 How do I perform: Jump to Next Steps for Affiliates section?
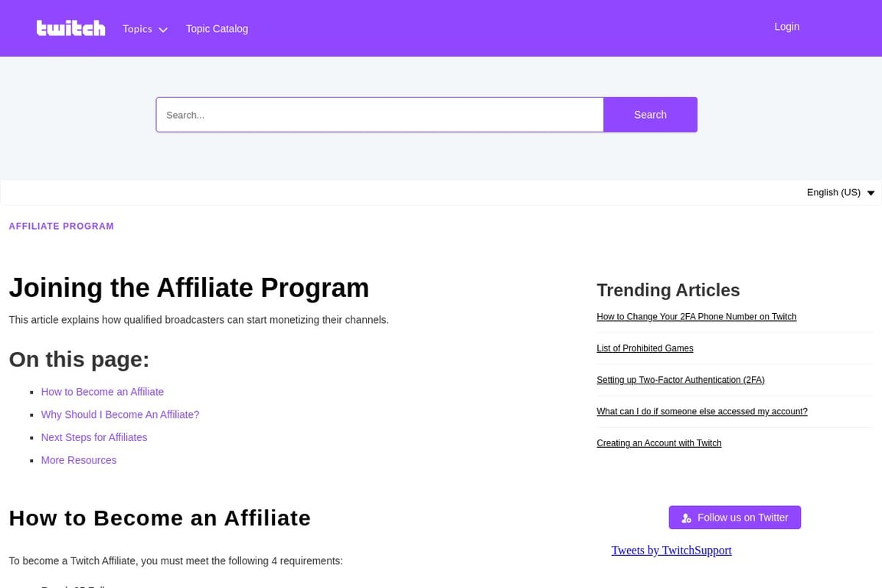pos(94,438)
